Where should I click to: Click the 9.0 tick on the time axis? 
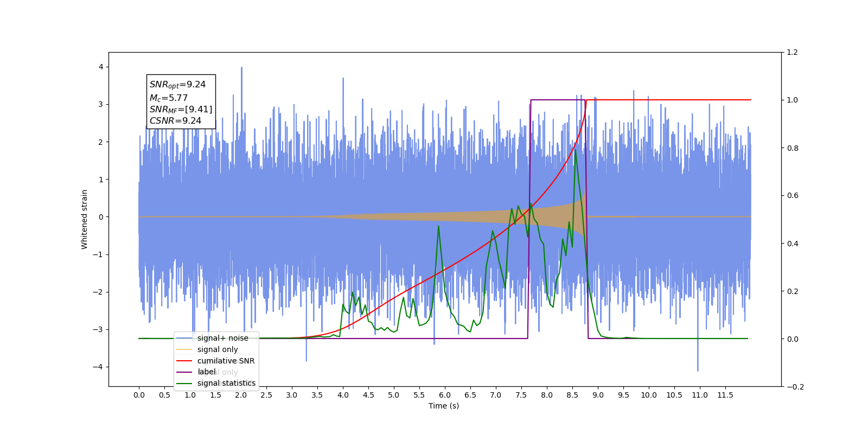(598, 395)
